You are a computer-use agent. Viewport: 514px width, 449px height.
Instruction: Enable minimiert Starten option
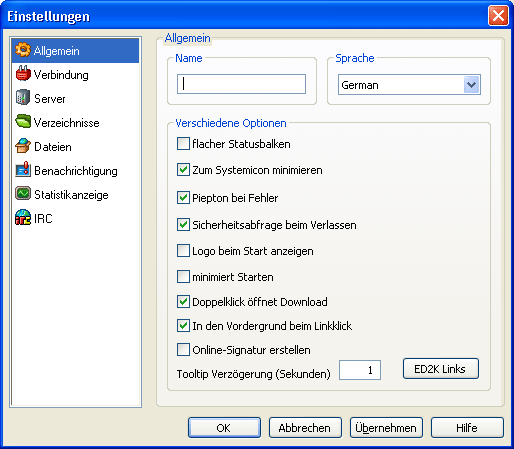(183, 276)
